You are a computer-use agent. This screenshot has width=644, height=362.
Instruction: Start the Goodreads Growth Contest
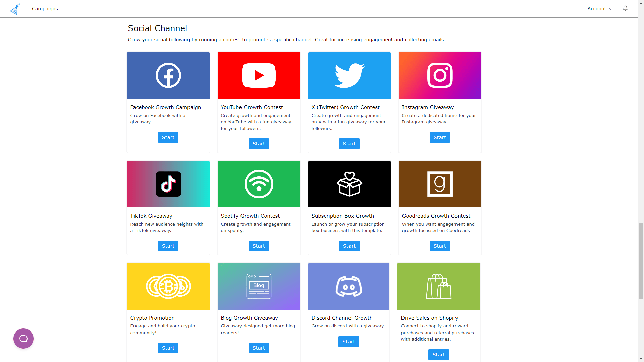point(440,246)
